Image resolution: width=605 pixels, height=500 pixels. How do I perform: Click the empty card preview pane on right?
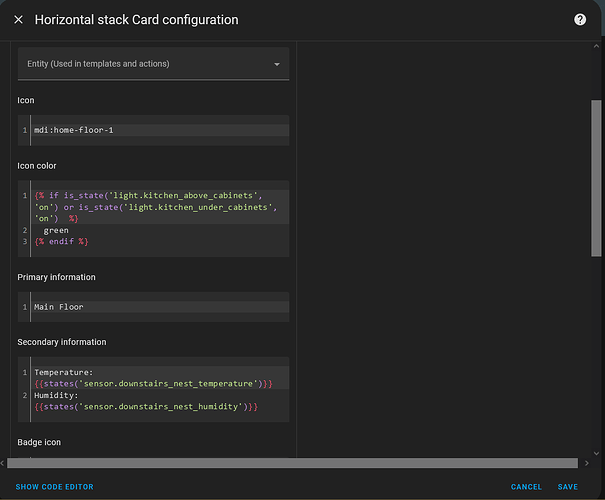(440, 250)
